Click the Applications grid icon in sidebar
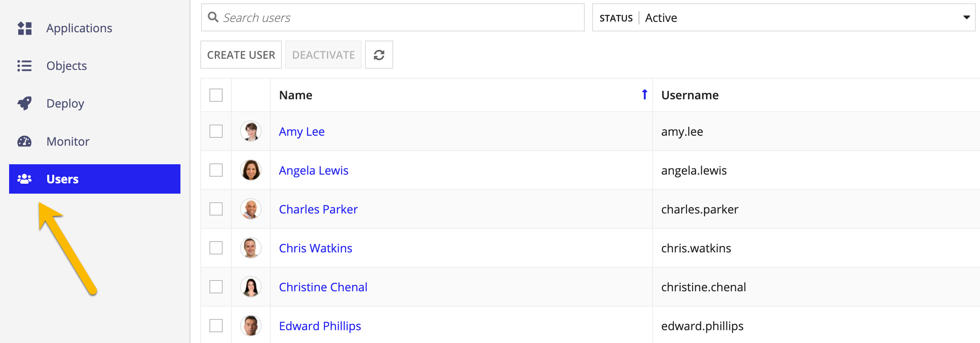 [24, 28]
